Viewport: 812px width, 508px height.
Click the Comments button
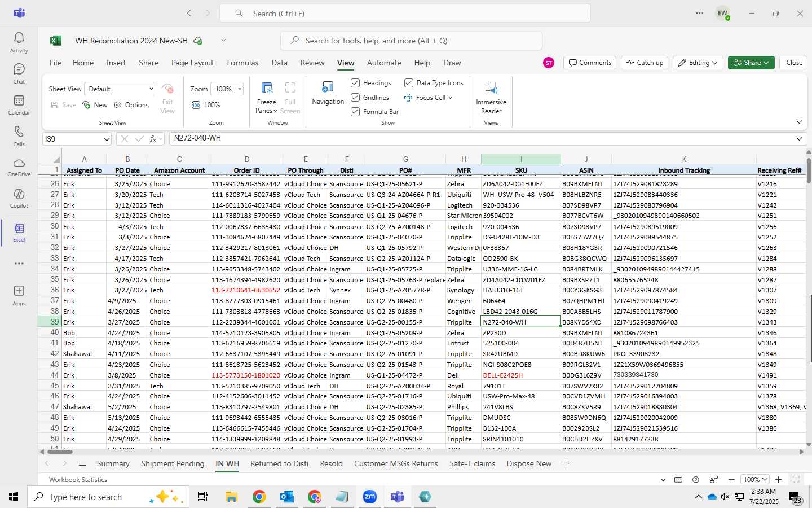pyautogui.click(x=590, y=63)
